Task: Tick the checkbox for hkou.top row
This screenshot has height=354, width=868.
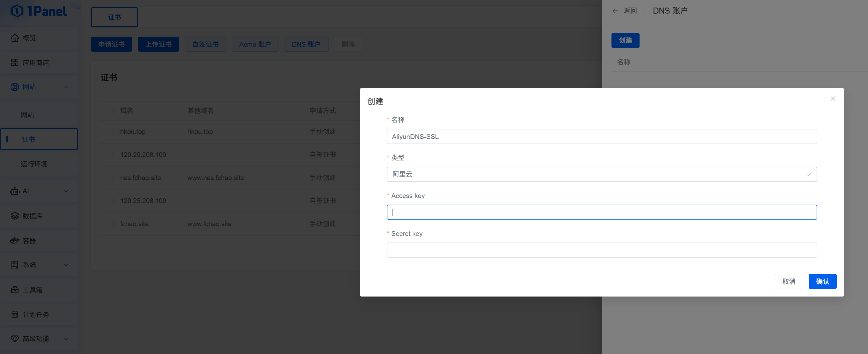Action: [110, 131]
